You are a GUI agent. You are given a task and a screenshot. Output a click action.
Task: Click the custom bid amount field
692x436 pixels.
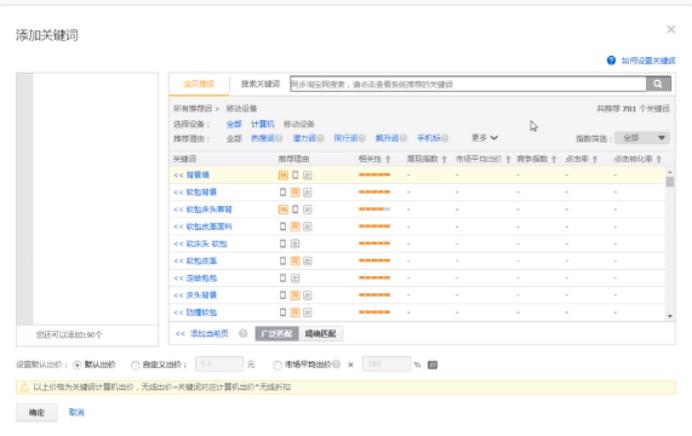coord(219,364)
